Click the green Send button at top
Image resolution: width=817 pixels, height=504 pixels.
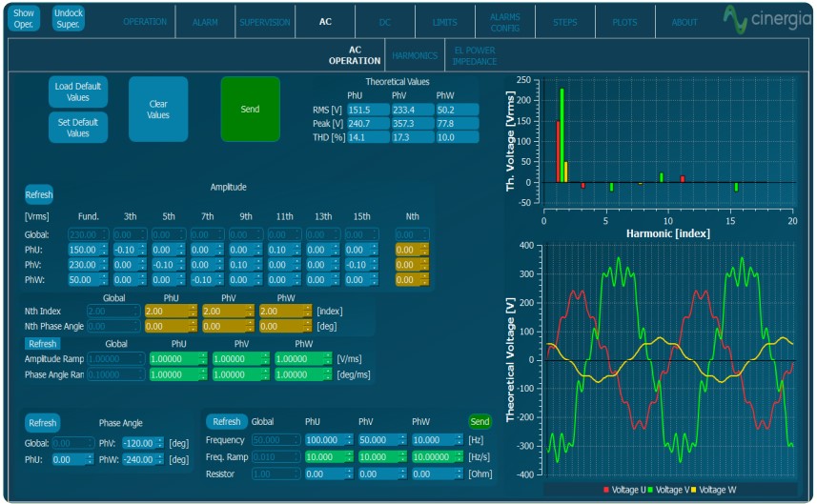[250, 109]
